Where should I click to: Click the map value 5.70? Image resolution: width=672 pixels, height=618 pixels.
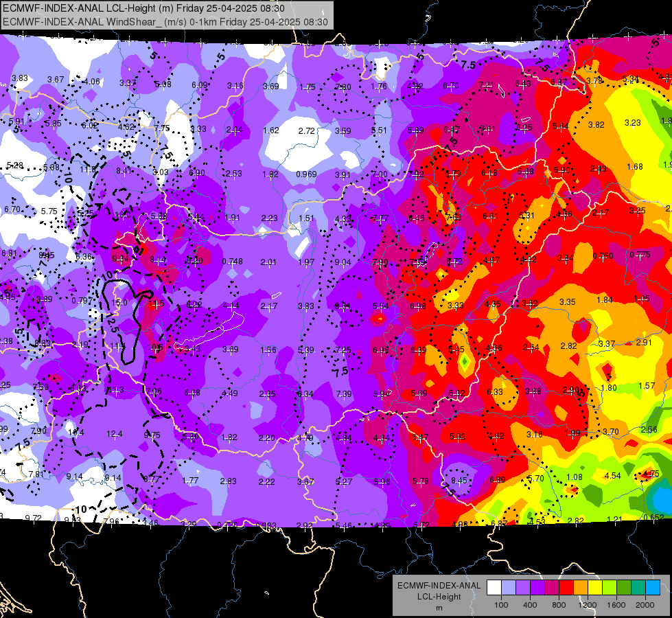(x=535, y=478)
